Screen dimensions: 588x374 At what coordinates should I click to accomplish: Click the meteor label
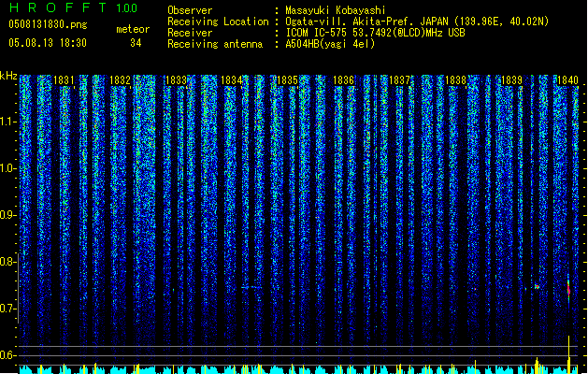pos(133,29)
